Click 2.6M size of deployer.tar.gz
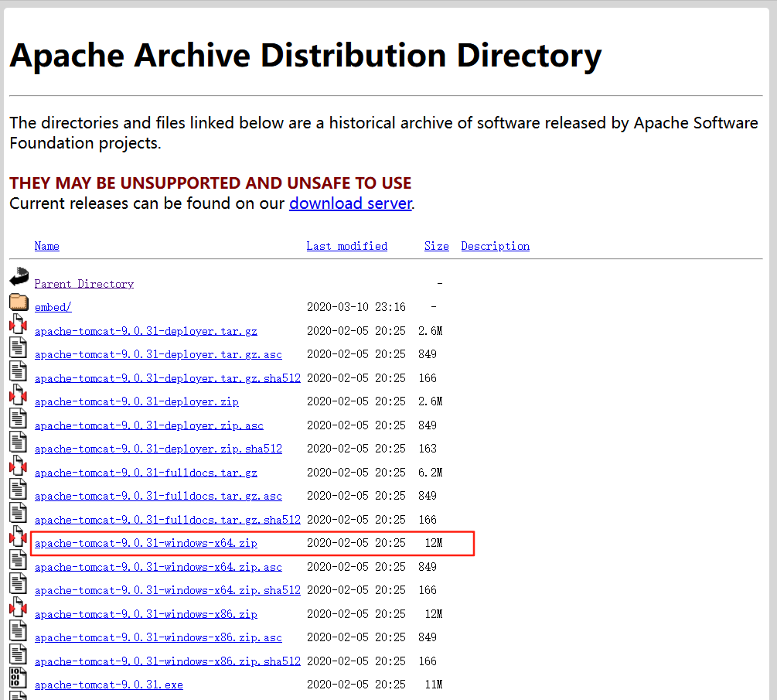Image resolution: width=777 pixels, height=700 pixels. point(430,331)
